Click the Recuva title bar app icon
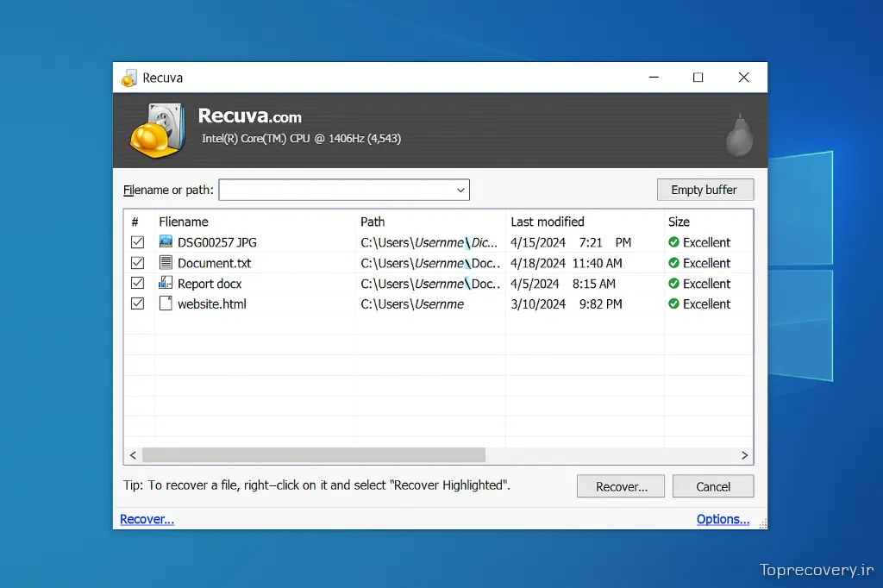 [129, 78]
